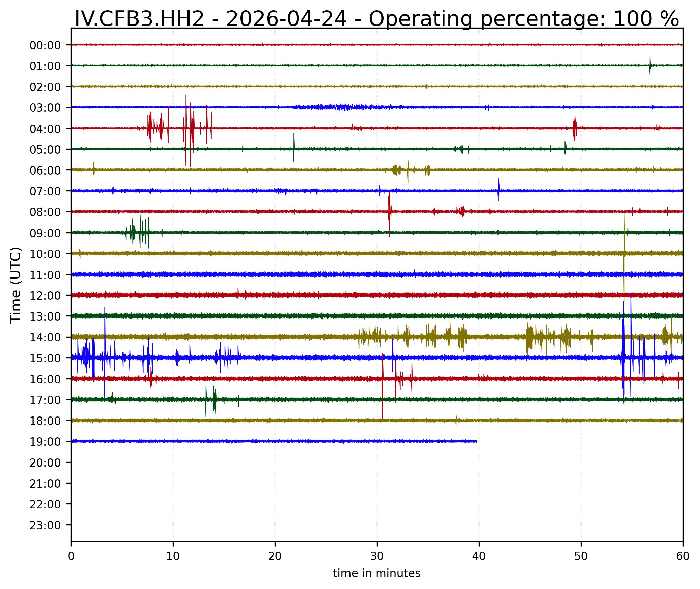Click the blue spike on 07:00 trace

pyautogui.click(x=498, y=190)
